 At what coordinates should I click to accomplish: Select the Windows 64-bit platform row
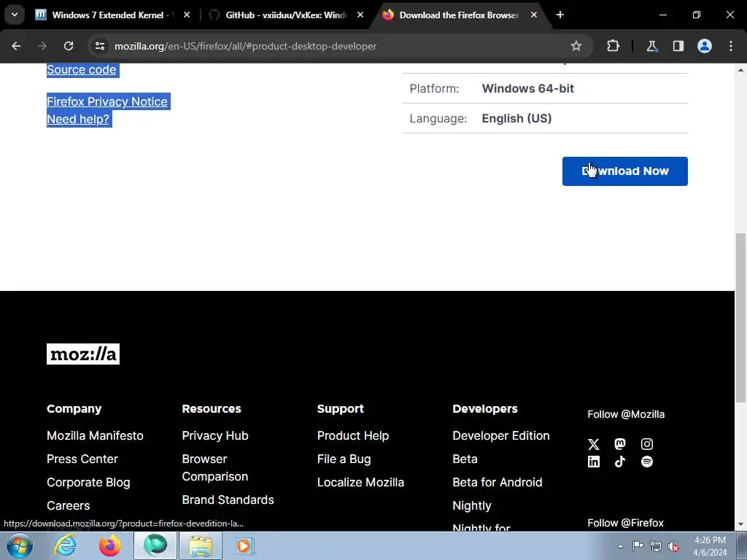(545, 88)
